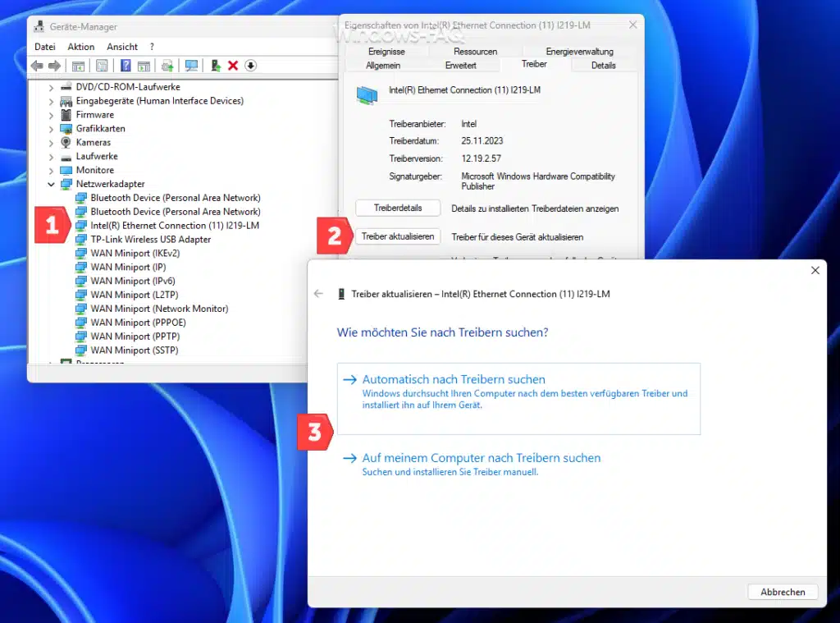This screenshot has height=623, width=840.
Task: Switch to the Ressourcen tab
Action: pyautogui.click(x=475, y=52)
